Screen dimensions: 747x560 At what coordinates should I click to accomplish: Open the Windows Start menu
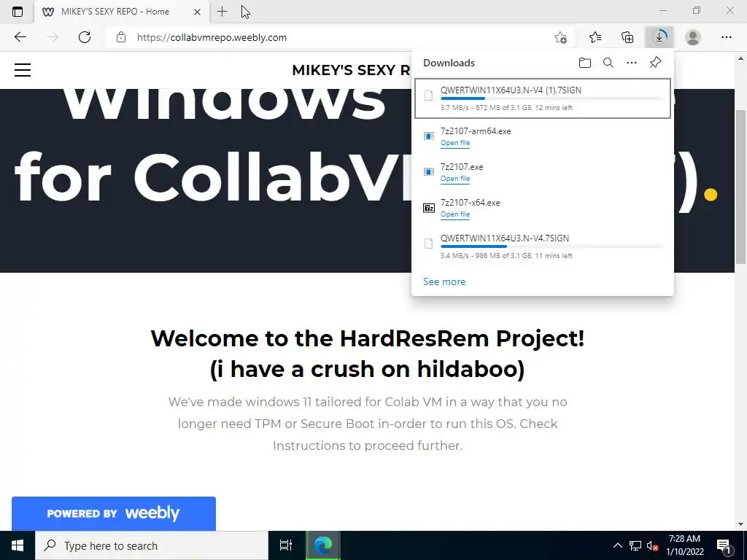18,545
